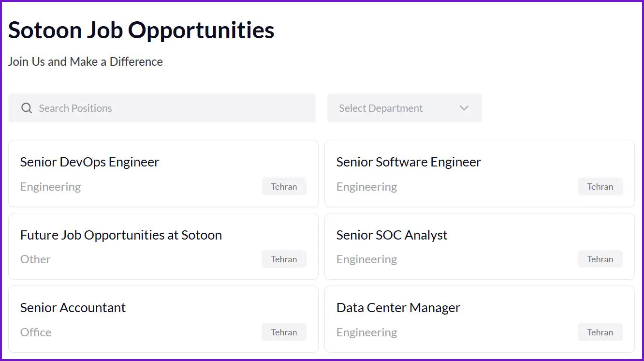The width and height of the screenshot is (644, 361).
Task: Open the Senior Software Engineer listing
Action: click(x=409, y=162)
